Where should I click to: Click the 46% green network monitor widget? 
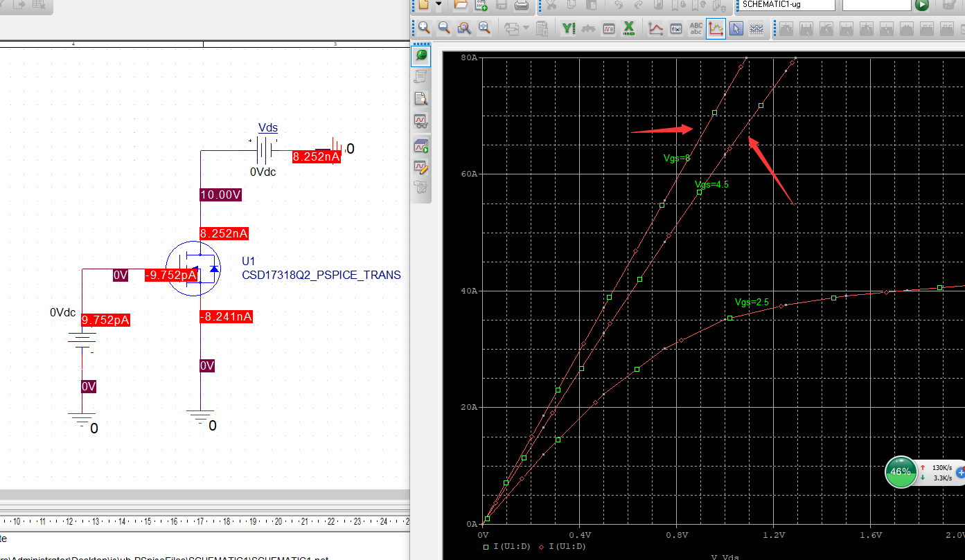point(901,471)
